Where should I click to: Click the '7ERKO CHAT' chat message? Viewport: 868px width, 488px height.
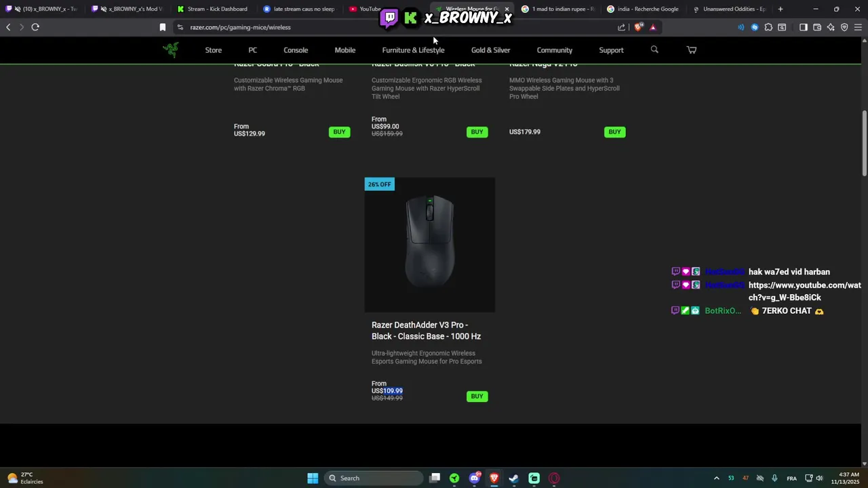point(787,311)
